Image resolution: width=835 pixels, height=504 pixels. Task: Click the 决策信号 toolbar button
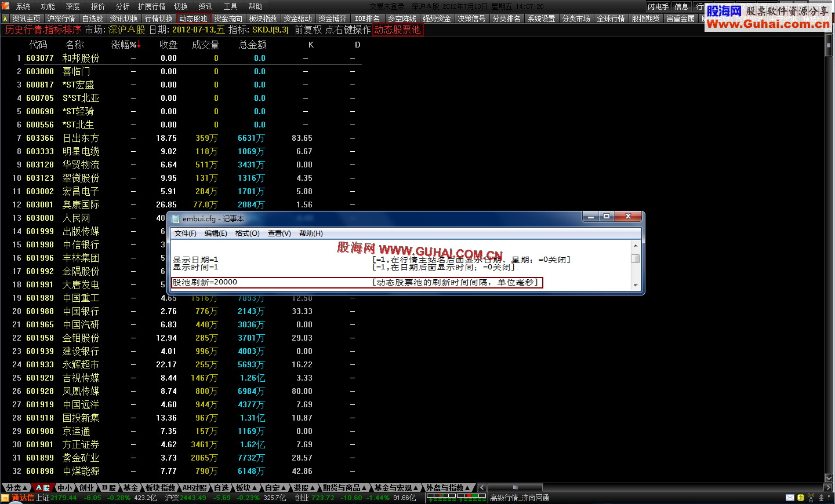[471, 19]
